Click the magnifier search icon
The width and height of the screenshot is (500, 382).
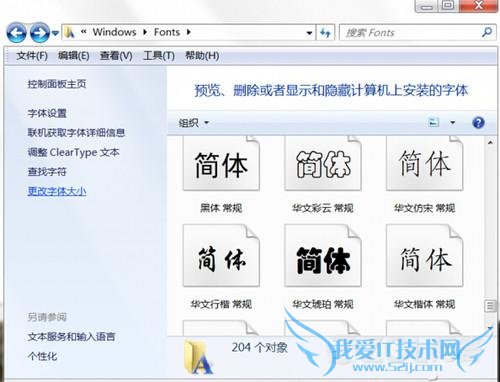click(x=487, y=32)
